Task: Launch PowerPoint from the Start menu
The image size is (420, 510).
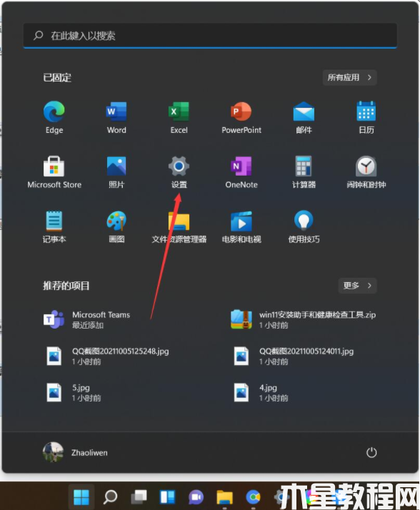Action: (x=241, y=117)
